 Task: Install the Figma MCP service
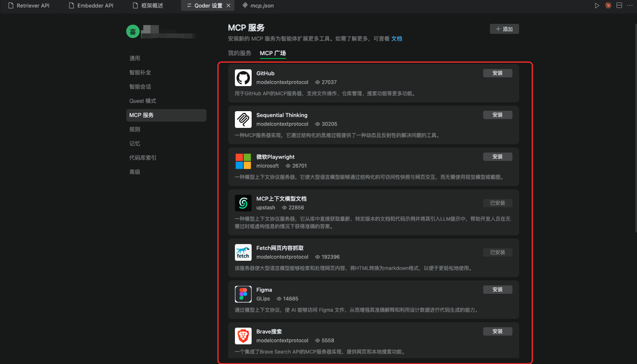[x=497, y=290]
